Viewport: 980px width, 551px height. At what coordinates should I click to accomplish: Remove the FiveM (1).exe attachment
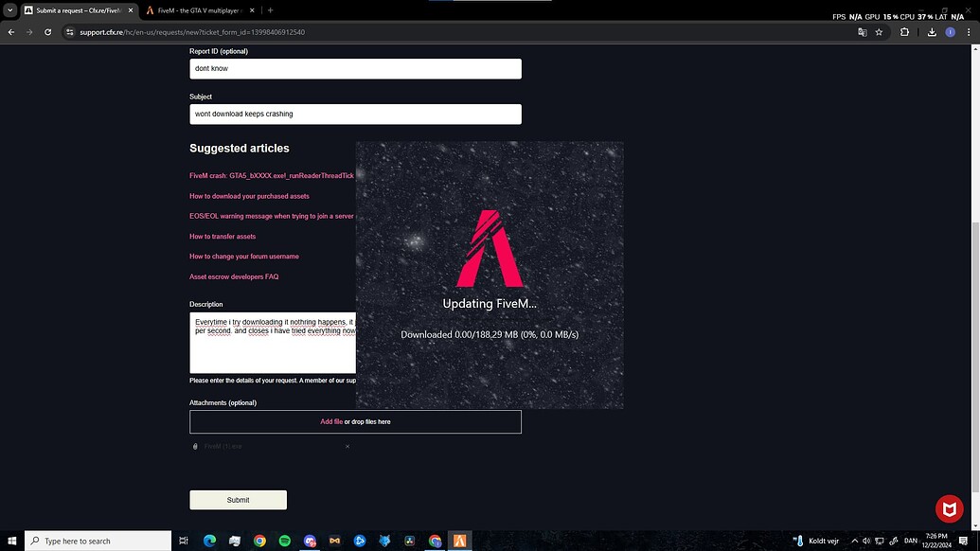(x=347, y=446)
